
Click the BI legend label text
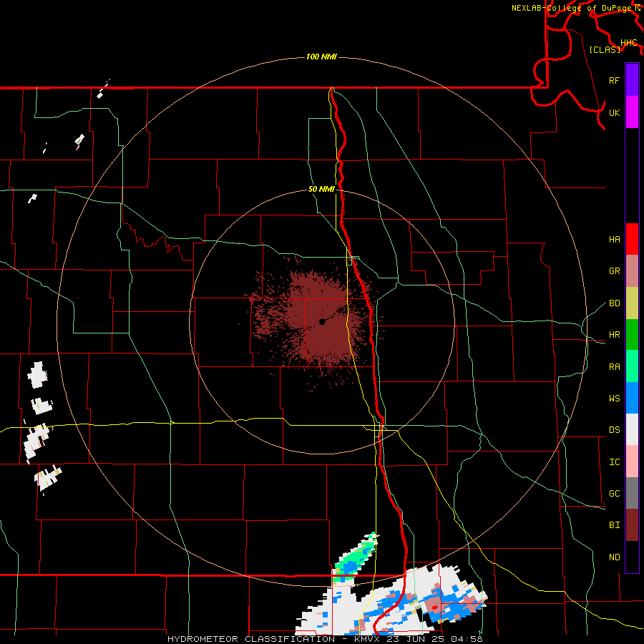(x=615, y=525)
